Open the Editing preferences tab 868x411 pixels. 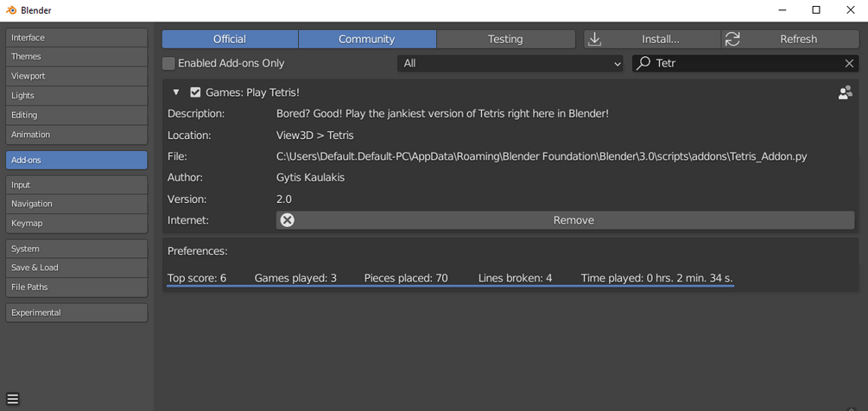coord(76,115)
